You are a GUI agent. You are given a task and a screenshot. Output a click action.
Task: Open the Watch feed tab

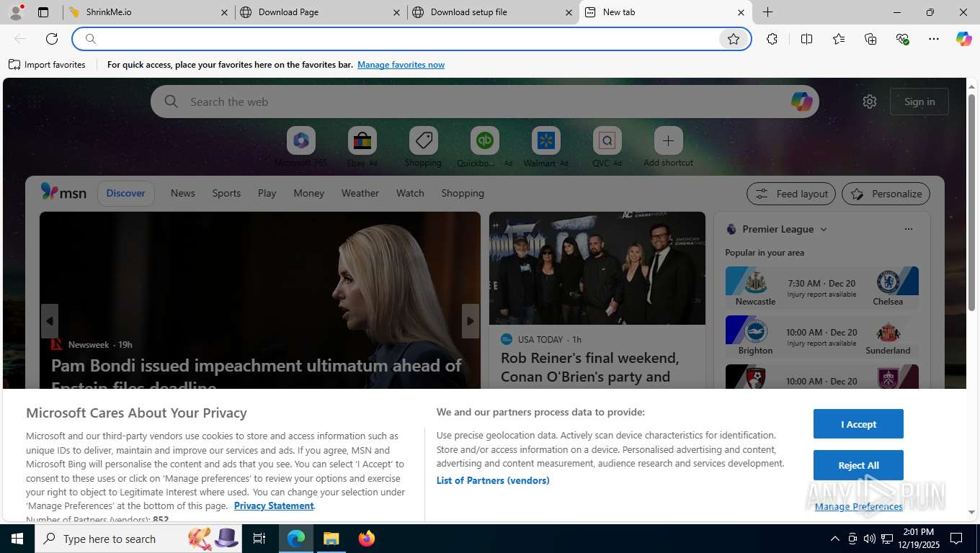tap(410, 193)
